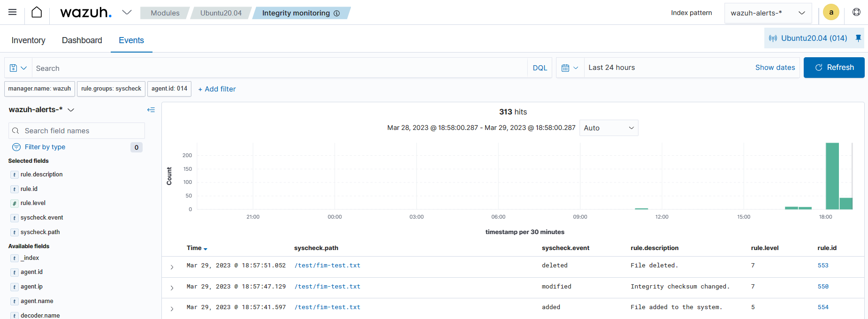Click the tallest histogram bar at 18:00
Image resolution: width=868 pixels, height=319 pixels.
tap(832, 176)
